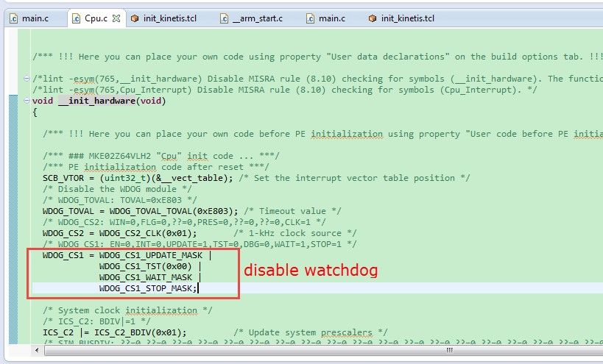
Task: Click the 'User data declarations' comment line
Action: coord(317,57)
